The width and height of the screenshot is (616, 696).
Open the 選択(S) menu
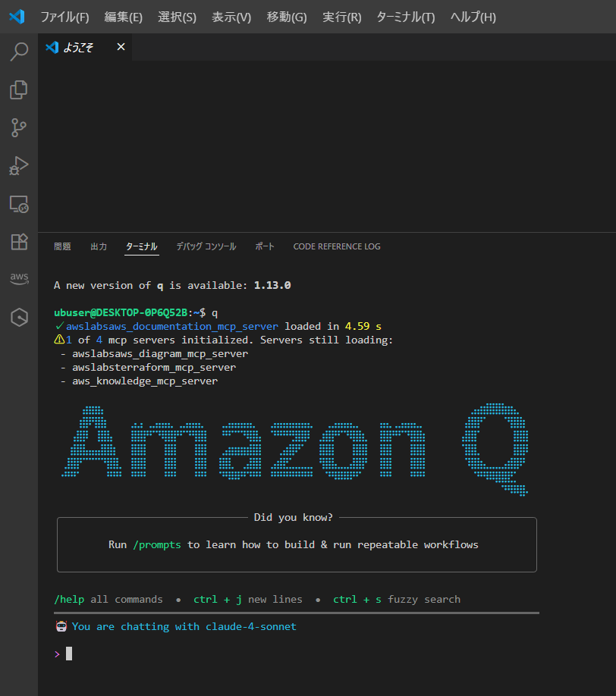pyautogui.click(x=177, y=17)
